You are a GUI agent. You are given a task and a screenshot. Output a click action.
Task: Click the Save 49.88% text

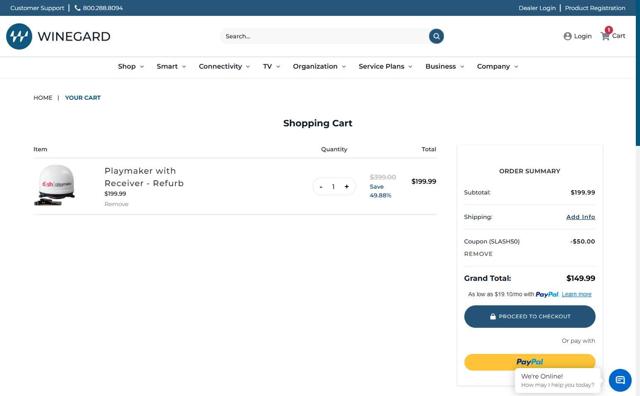click(380, 191)
